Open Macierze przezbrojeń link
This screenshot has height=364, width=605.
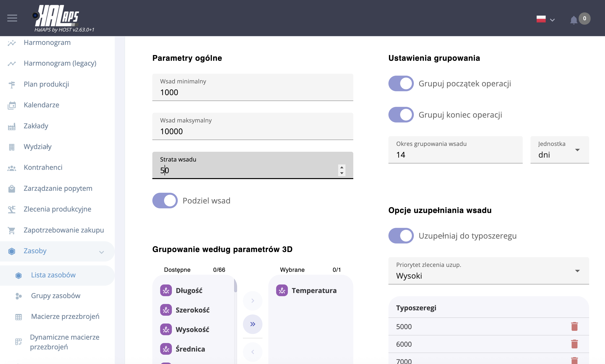point(65,316)
